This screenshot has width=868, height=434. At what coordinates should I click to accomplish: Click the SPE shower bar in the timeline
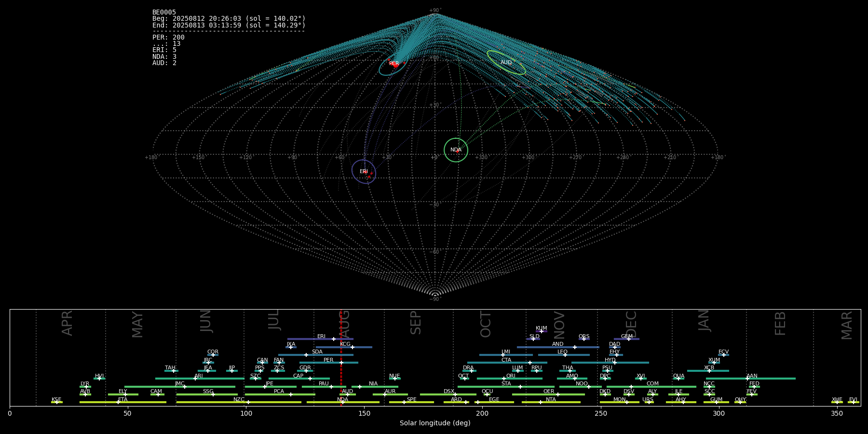pos(411,402)
